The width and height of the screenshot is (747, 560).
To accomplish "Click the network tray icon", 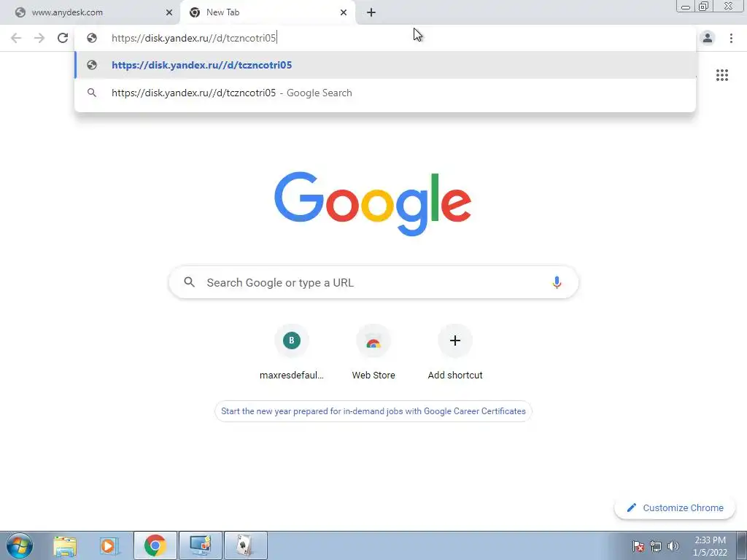I will (x=656, y=546).
